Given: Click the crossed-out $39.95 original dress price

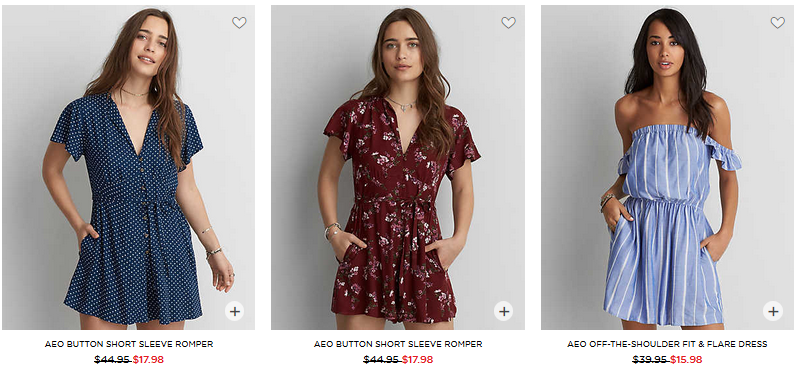Looking at the screenshot, I should coord(651,360).
